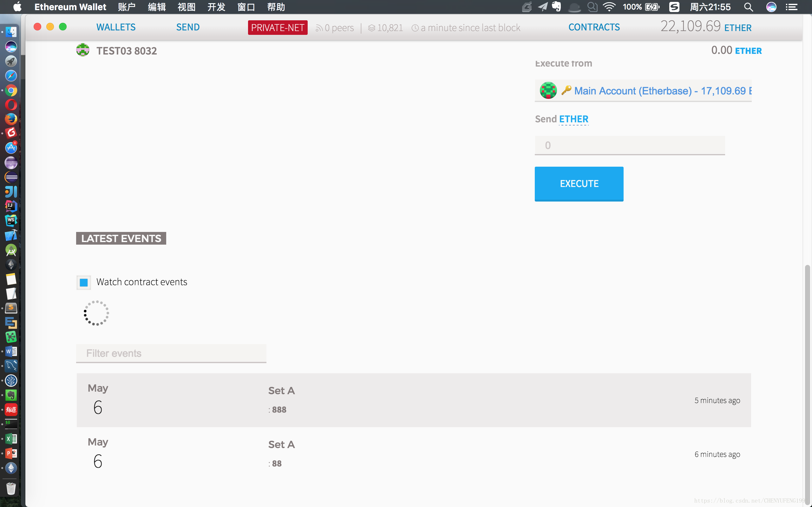Click the WALLETS navigation icon
The image size is (812, 507).
click(116, 27)
